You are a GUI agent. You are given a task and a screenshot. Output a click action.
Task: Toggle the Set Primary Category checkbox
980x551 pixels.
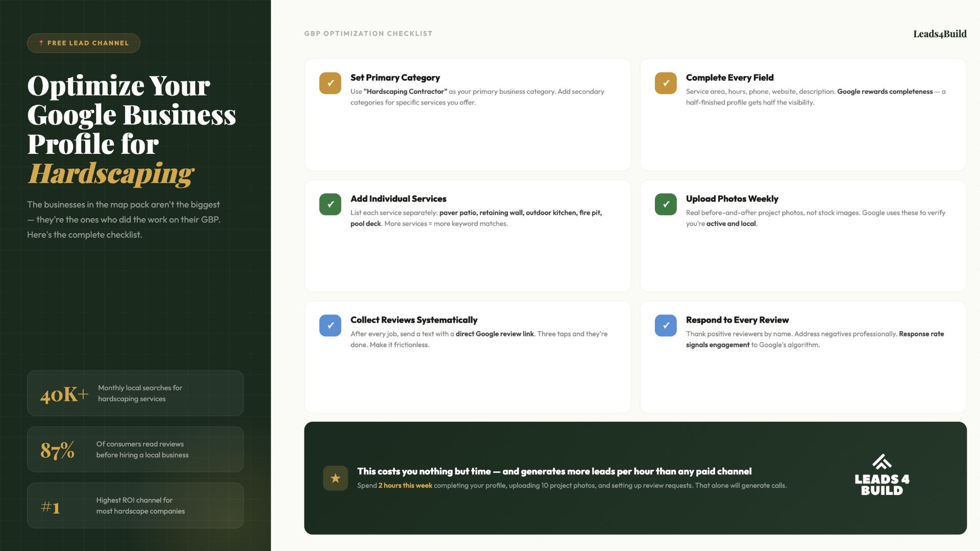pos(330,83)
